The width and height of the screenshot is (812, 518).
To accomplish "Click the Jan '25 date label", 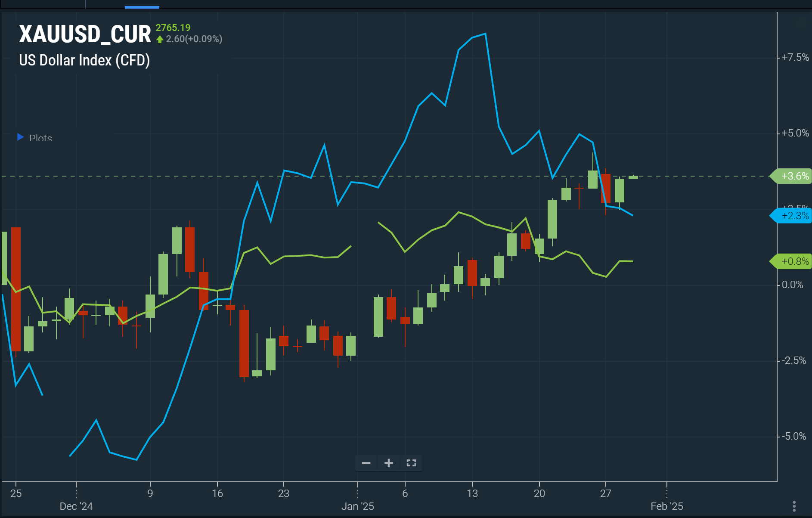I will click(357, 506).
